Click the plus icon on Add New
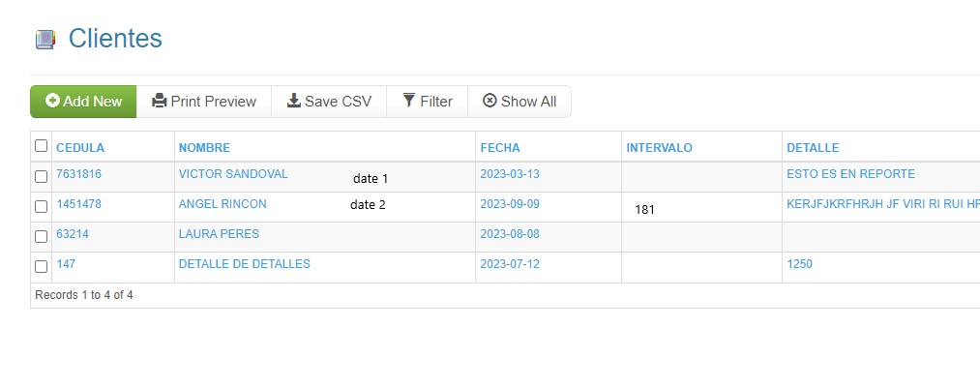The height and width of the screenshot is (388, 980). pyautogui.click(x=52, y=101)
